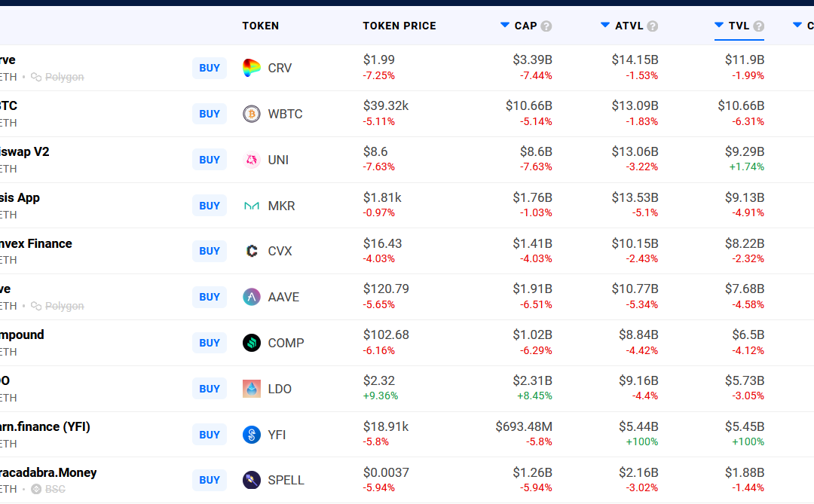814x504 pixels.
Task: Sort by TVL using the arrow
Action: coord(719,25)
